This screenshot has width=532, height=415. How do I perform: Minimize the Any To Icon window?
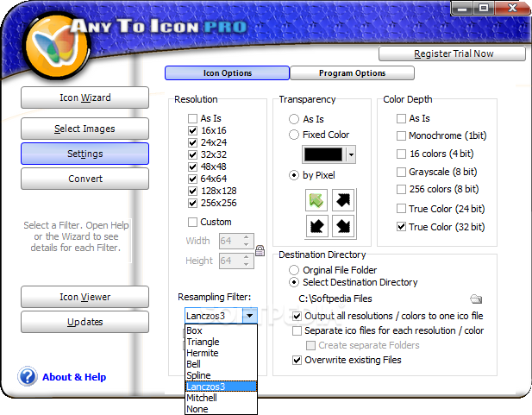(x=462, y=8)
